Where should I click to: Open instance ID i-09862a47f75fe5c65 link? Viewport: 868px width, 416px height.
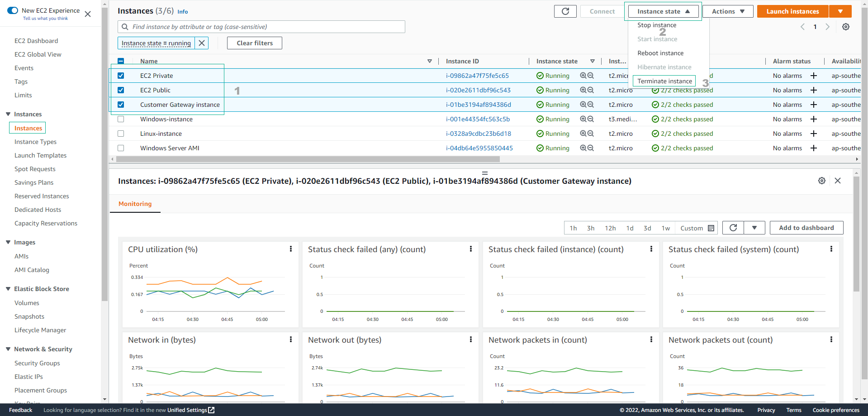pos(477,76)
